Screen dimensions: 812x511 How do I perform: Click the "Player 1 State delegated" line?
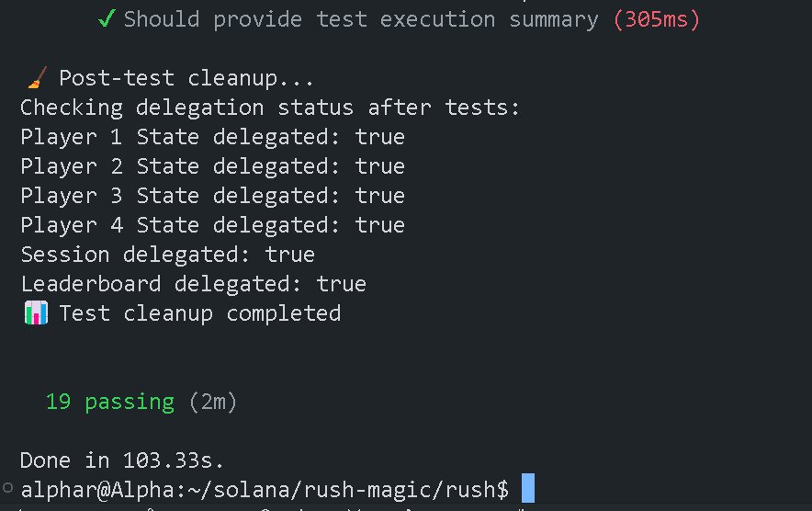click(x=212, y=137)
